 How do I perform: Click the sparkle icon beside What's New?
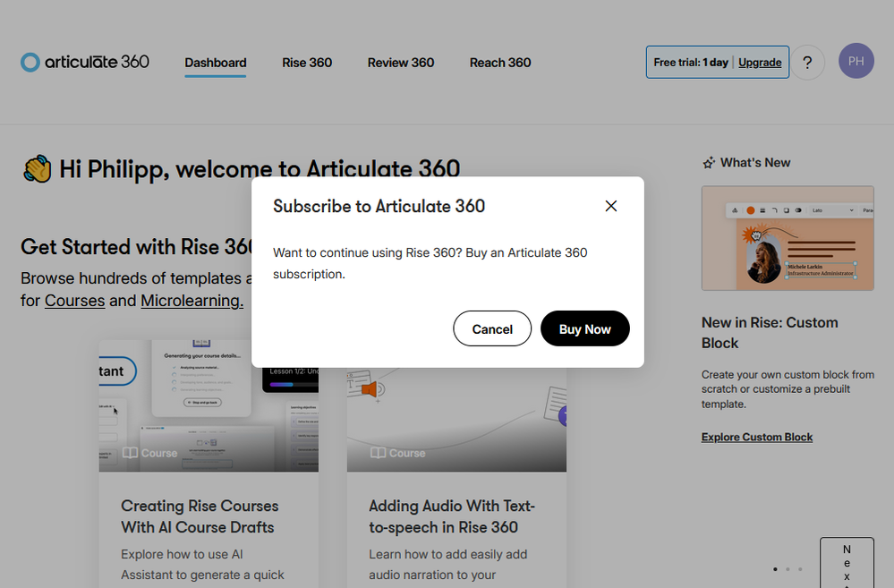click(709, 163)
